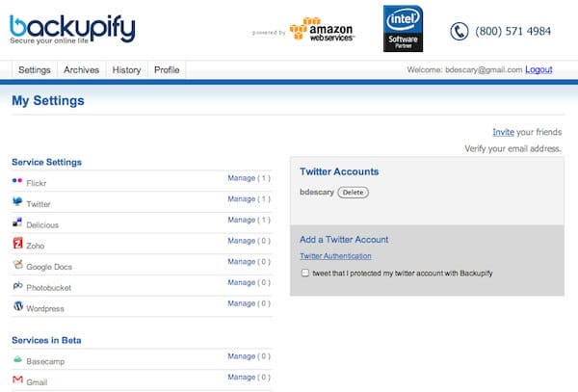Manage the Flickr service settings
578x392 pixels.
click(241, 178)
